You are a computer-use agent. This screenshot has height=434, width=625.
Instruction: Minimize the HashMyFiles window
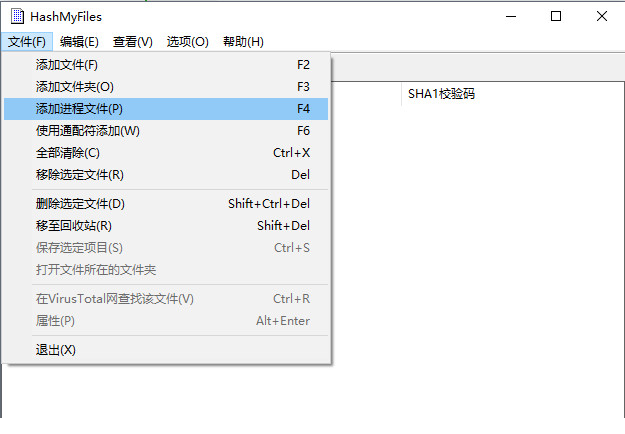point(511,16)
